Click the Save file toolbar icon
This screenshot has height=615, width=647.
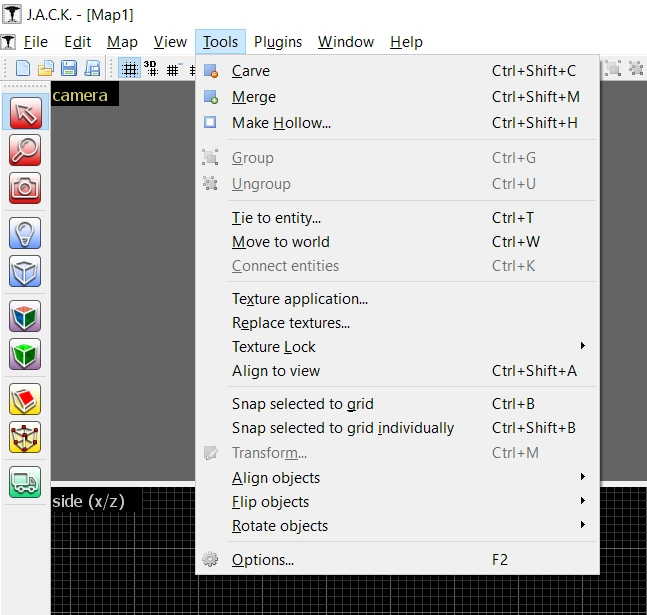[x=69, y=69]
